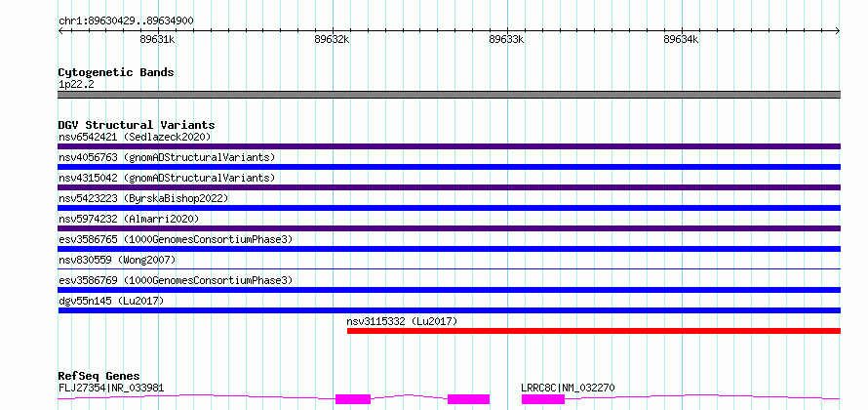
Task: Click the gray 1p22.2 cytogenetic band bar
Action: pos(449,95)
